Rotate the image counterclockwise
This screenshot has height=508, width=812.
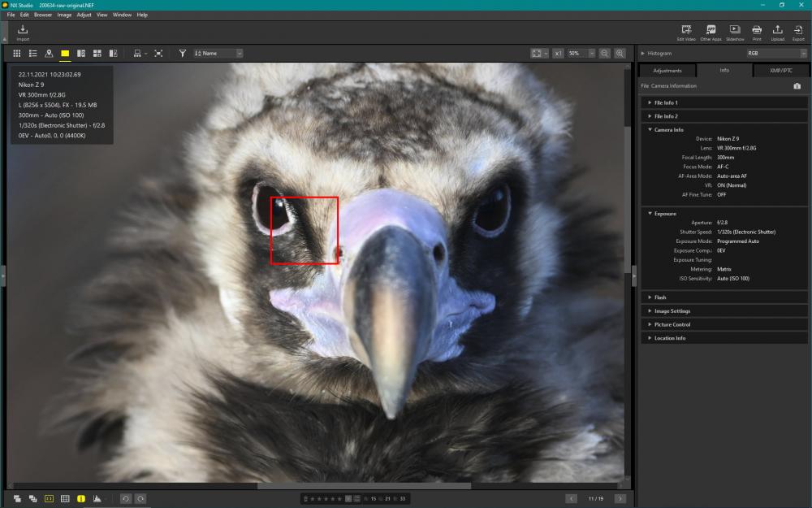(x=125, y=499)
